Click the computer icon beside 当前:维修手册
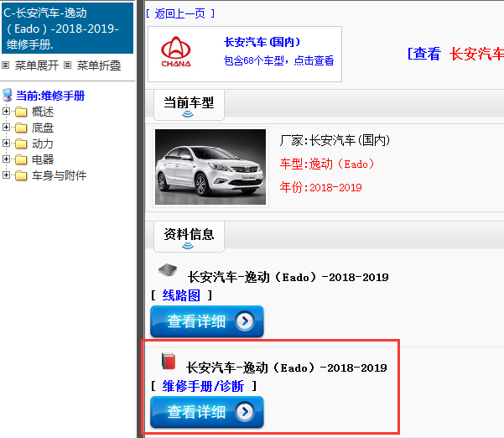 click(7, 95)
